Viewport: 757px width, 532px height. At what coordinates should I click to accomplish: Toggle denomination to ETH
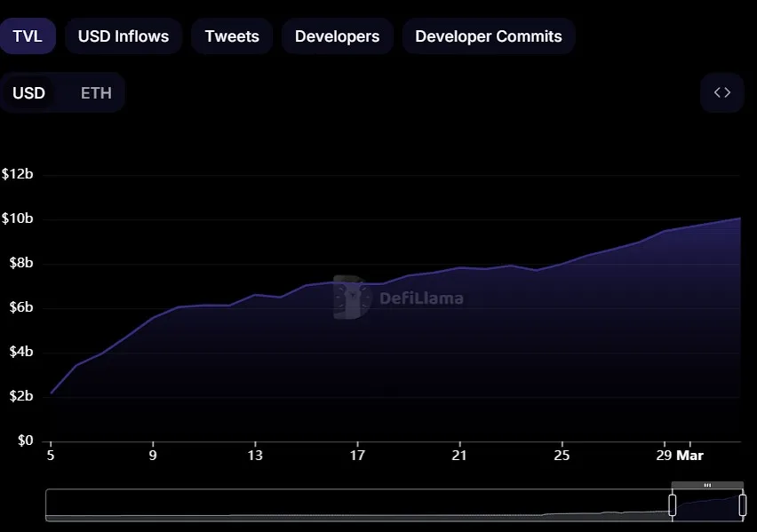[96, 92]
